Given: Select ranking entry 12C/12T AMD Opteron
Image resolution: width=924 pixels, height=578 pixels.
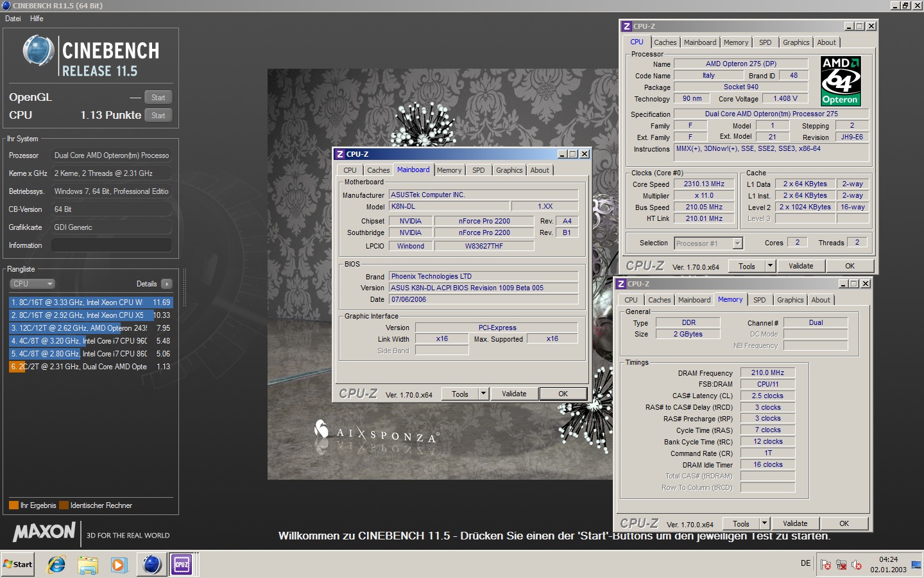Looking at the screenshot, I should 90,328.
